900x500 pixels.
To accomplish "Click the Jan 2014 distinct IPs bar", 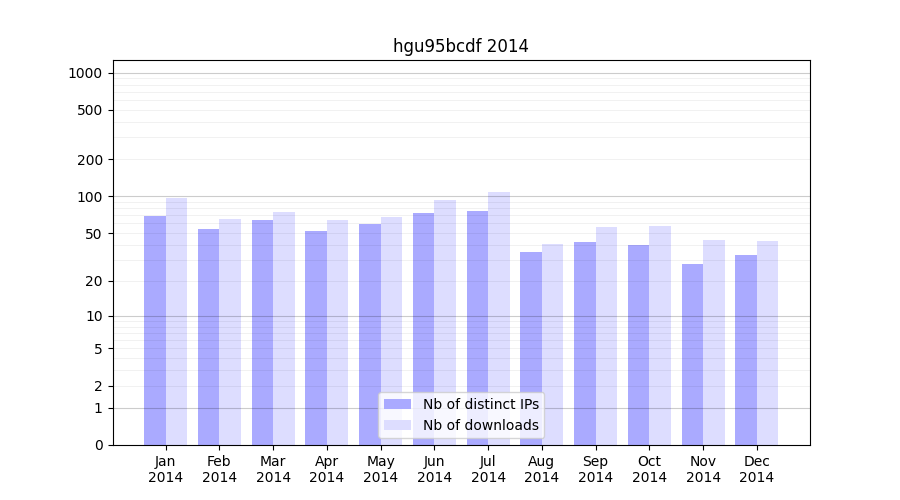I will (x=155, y=330).
